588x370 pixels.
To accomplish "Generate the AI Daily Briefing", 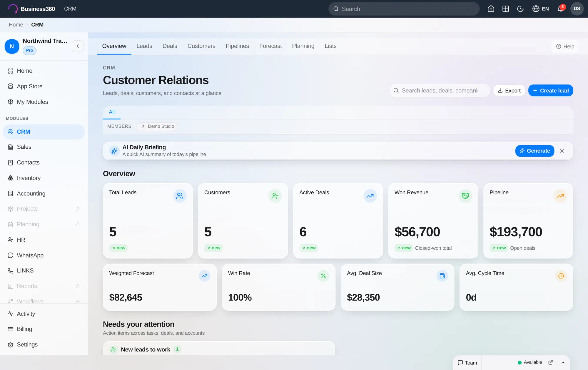I will click(535, 151).
